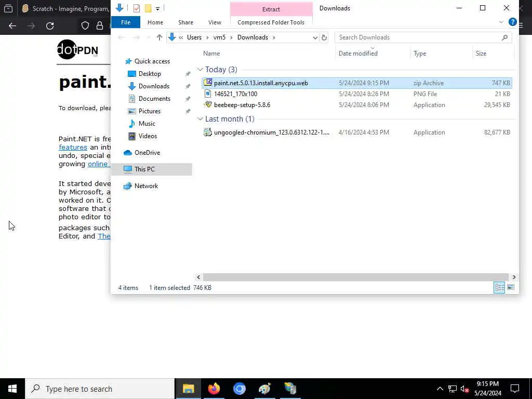532x399 pixels.
Task: Open the File tab in Explorer ribbon
Action: coord(126,22)
